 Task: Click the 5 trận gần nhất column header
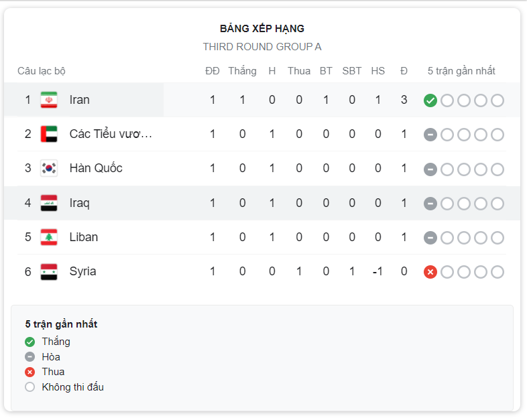coord(461,71)
